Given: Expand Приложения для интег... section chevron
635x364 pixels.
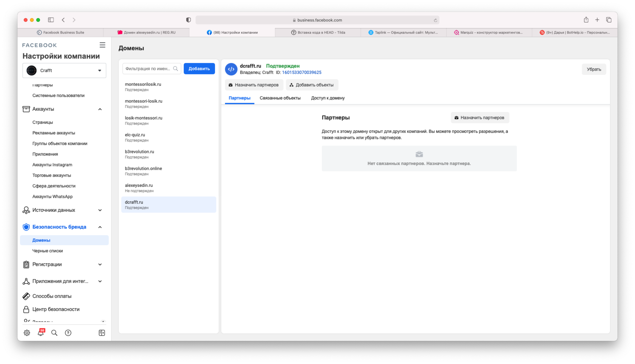Looking at the screenshot, I should click(100, 281).
